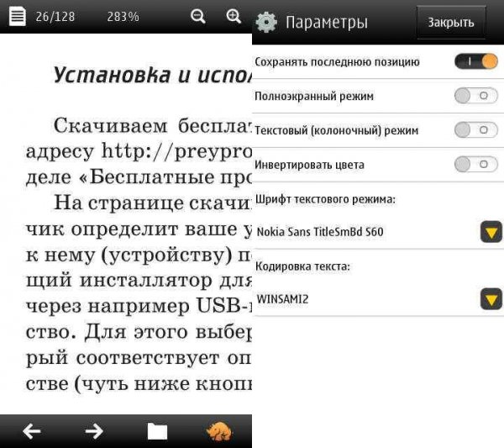Close settings with Закрыть button
504x448 pixels.
click(450, 23)
